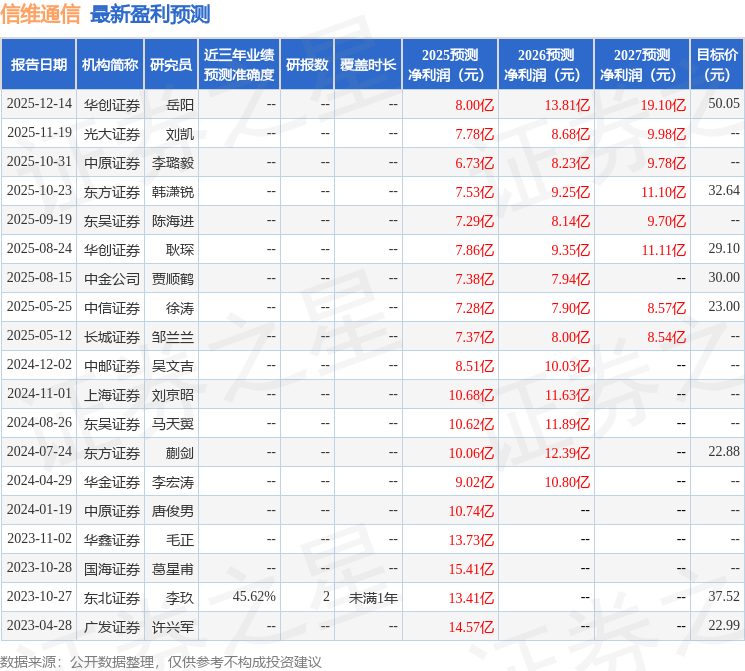
Task: Select the 覆盖时长 column header
Action: coord(368,65)
